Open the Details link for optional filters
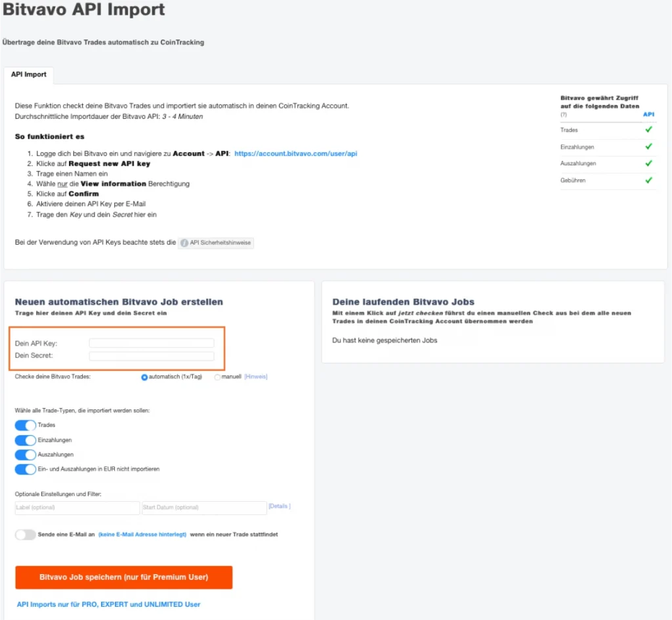 (279, 506)
